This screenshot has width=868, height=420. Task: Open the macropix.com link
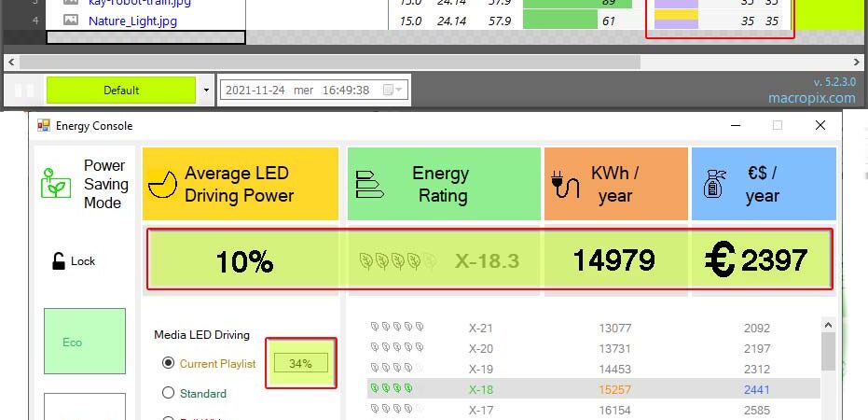(x=811, y=97)
